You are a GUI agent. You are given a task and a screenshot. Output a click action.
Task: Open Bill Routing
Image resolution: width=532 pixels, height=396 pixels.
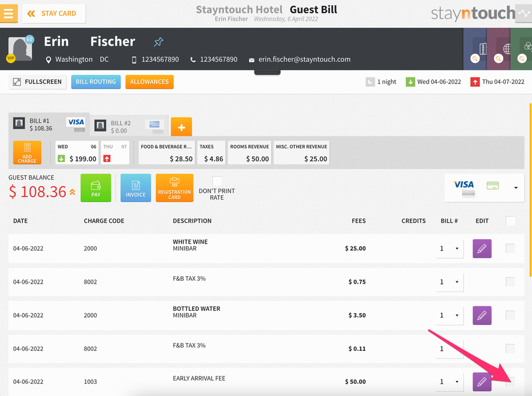95,82
